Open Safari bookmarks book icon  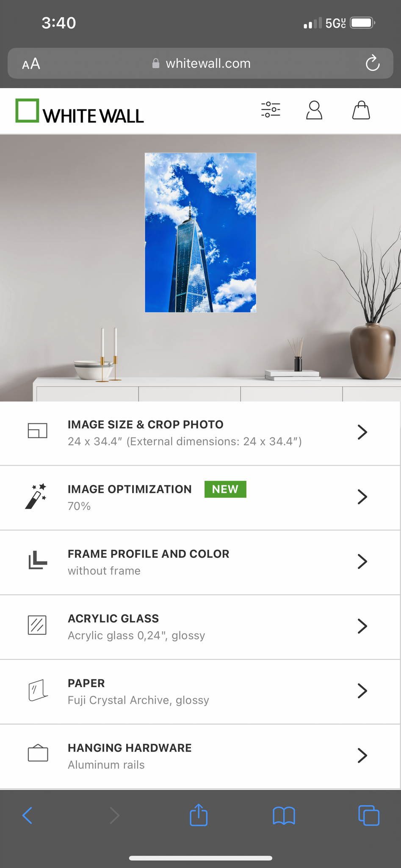(x=284, y=815)
